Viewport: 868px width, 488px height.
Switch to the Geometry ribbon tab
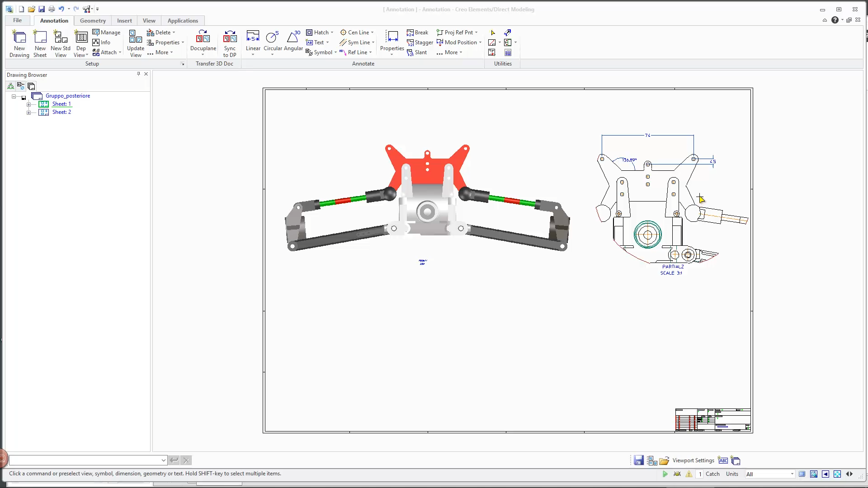click(92, 20)
